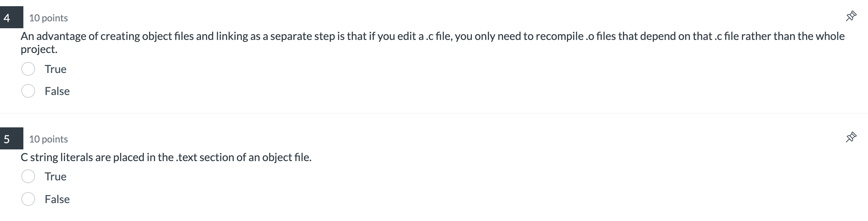
Task: Click the 10 points label on question 4
Action: (x=48, y=18)
